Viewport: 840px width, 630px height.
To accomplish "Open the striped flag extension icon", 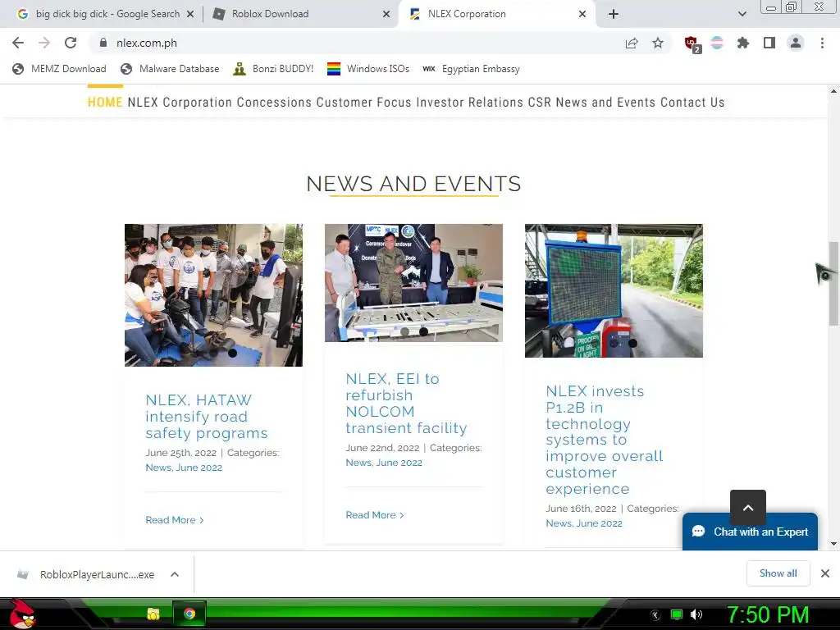I will (717, 43).
